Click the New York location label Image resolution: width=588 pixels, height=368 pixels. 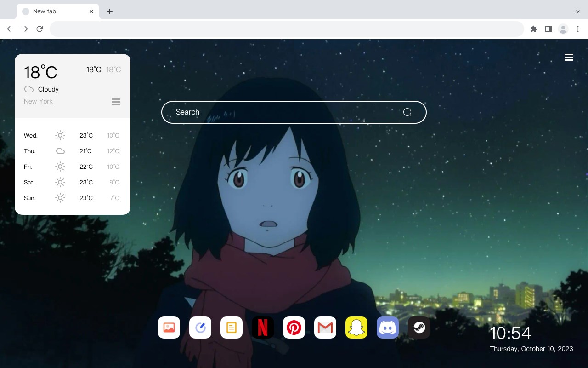click(x=38, y=101)
